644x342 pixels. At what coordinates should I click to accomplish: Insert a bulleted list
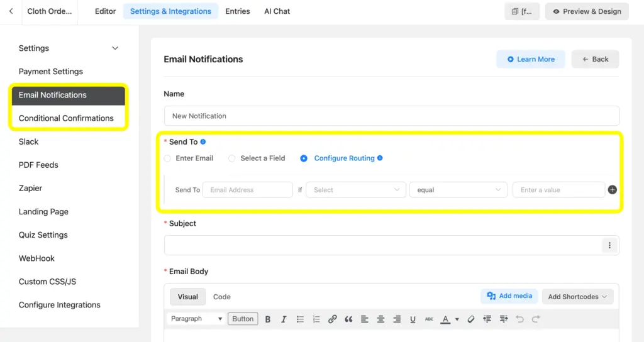tap(300, 319)
